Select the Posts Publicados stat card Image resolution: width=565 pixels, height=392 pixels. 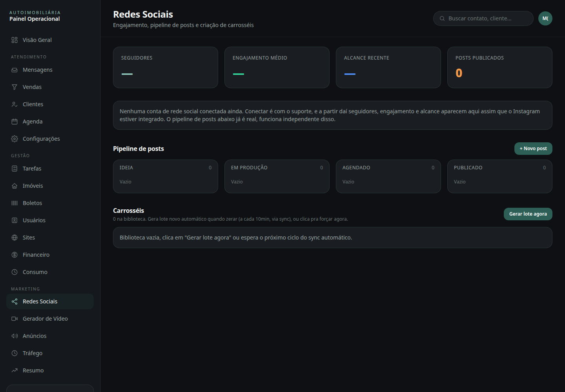point(500,67)
